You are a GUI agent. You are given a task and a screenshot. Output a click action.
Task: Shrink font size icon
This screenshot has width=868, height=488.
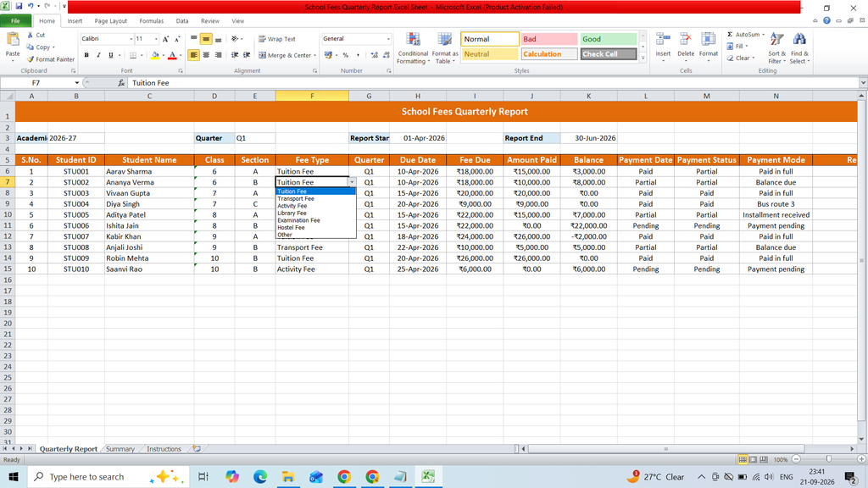(x=177, y=39)
